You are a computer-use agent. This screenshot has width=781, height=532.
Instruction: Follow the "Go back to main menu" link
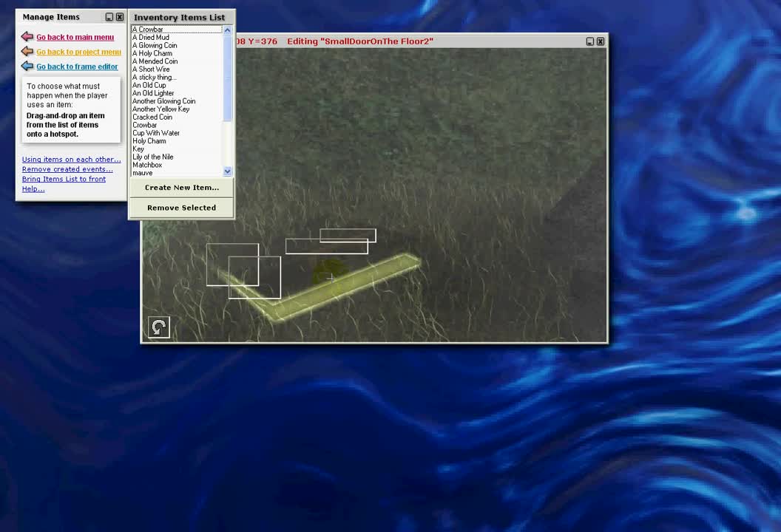click(75, 37)
